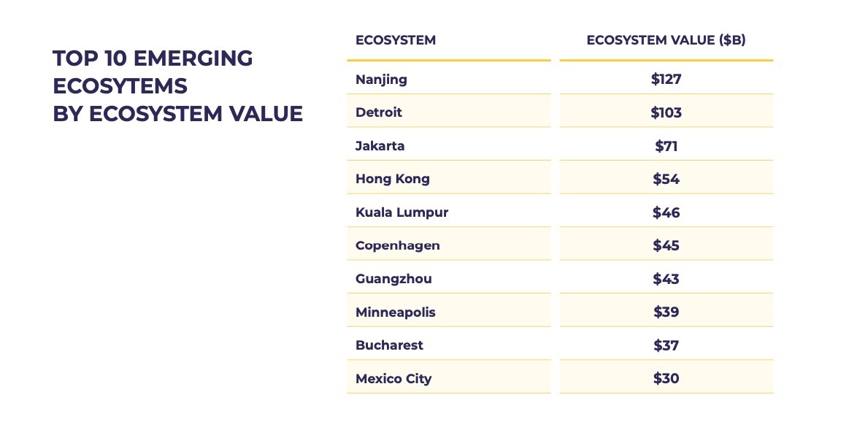The height and width of the screenshot is (446, 868).
Task: Select the $103 value for Detroit
Action: (666, 112)
